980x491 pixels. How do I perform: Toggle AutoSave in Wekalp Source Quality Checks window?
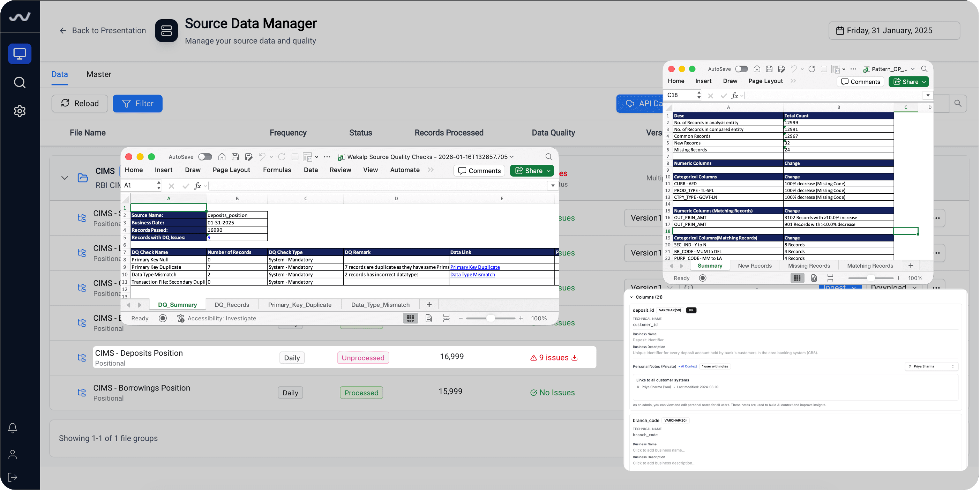click(x=205, y=157)
